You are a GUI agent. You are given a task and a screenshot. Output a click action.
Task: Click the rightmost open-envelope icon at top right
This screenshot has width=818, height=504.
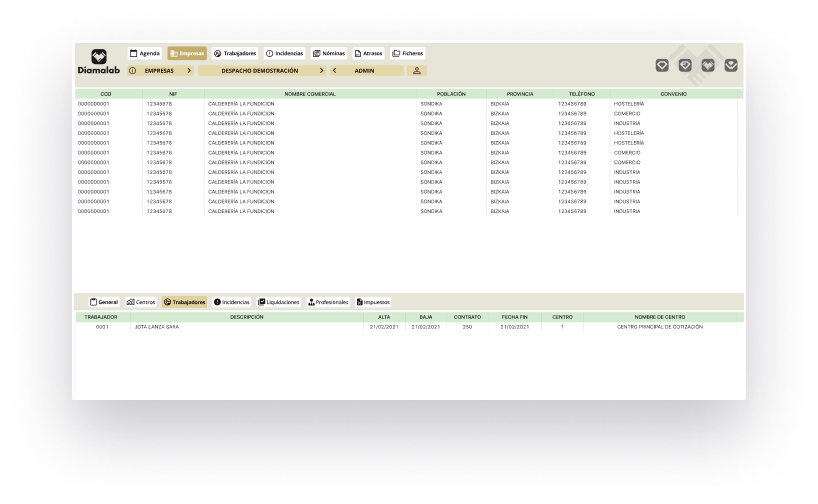(x=731, y=65)
